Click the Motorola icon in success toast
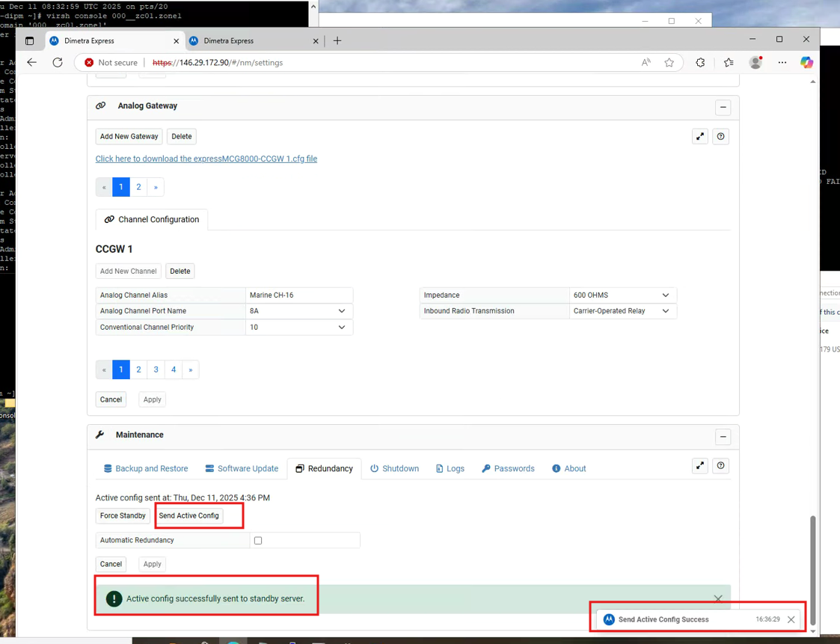This screenshot has height=644, width=840. [609, 620]
